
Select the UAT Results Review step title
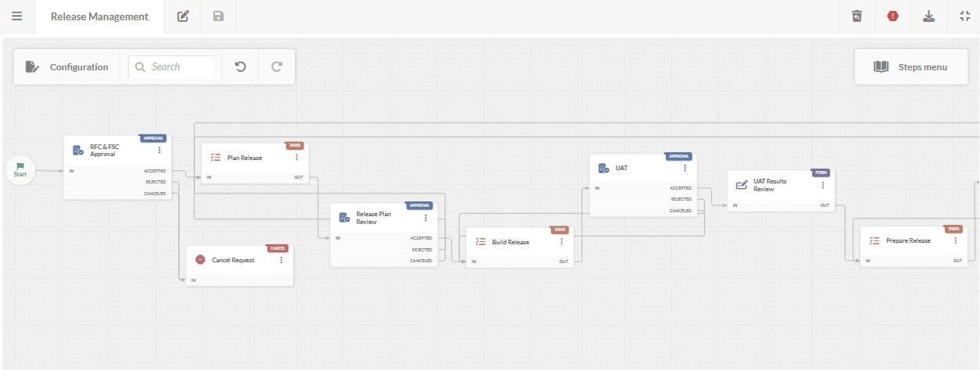pos(770,185)
